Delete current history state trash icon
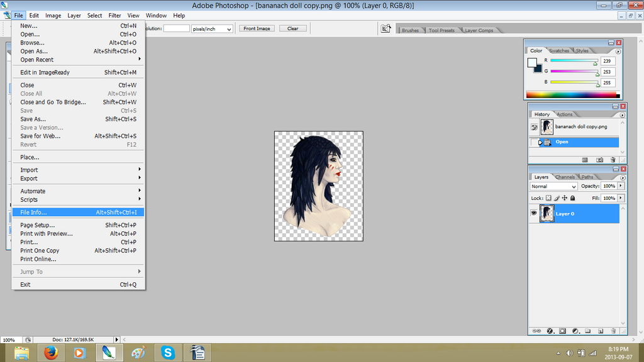644x362 pixels. pos(613,160)
